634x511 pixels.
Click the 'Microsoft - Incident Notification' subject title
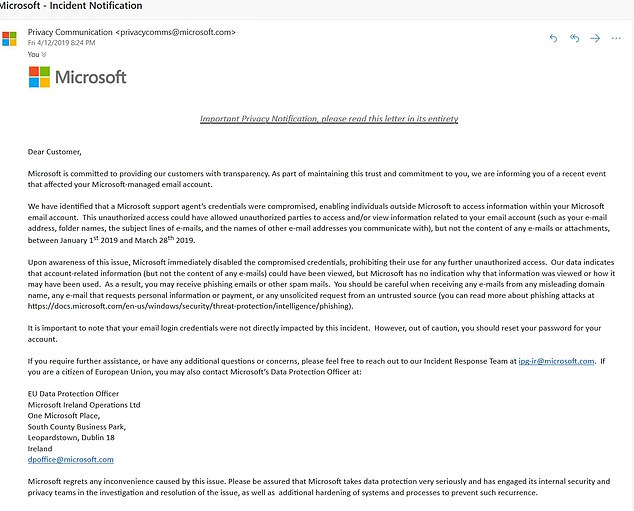(71, 6)
